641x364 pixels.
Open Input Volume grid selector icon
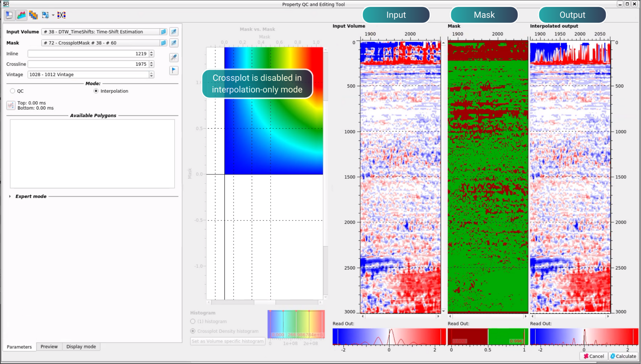click(163, 32)
